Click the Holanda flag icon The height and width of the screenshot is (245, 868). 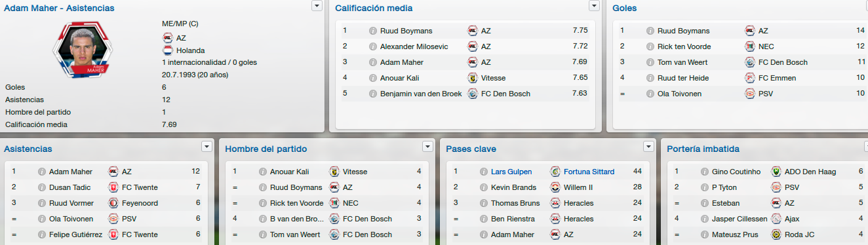pyautogui.click(x=167, y=50)
